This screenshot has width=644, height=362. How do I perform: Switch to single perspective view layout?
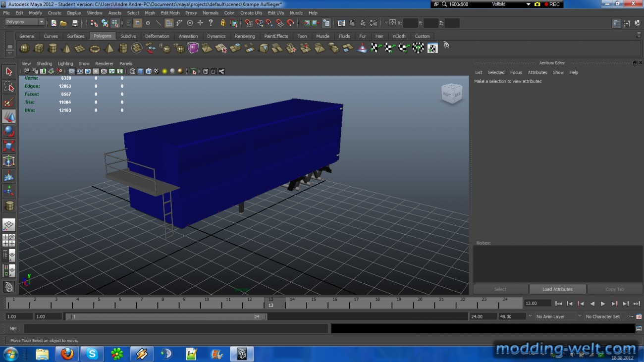point(9,225)
